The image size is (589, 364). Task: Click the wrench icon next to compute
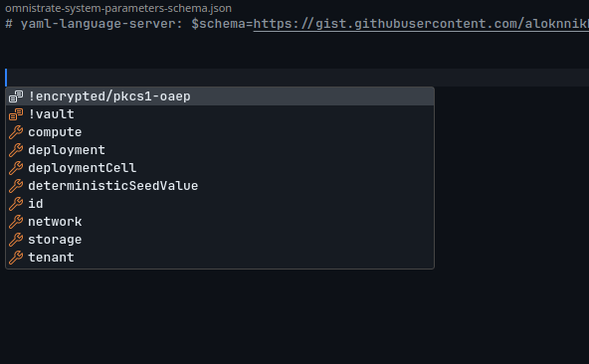tap(16, 132)
